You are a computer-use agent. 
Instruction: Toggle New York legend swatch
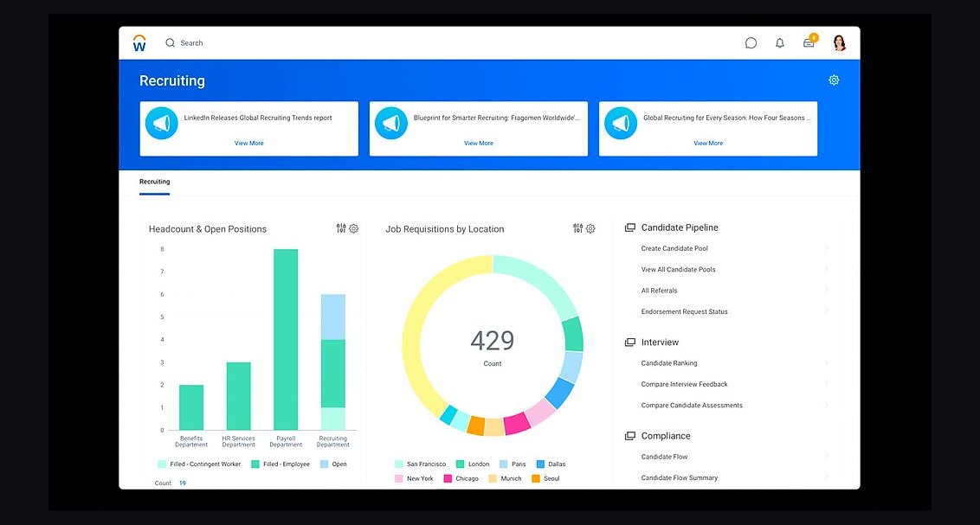click(x=399, y=478)
